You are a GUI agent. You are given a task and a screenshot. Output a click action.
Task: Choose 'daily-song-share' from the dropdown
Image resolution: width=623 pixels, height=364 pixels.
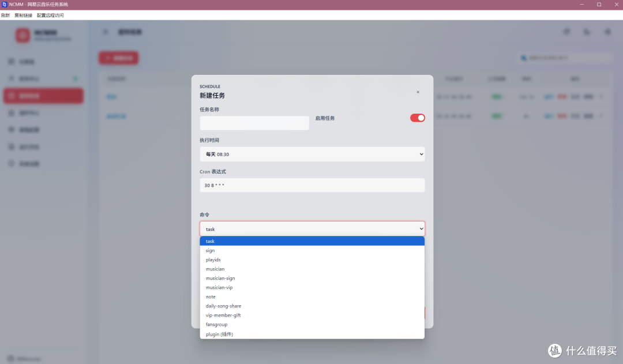[312, 306]
